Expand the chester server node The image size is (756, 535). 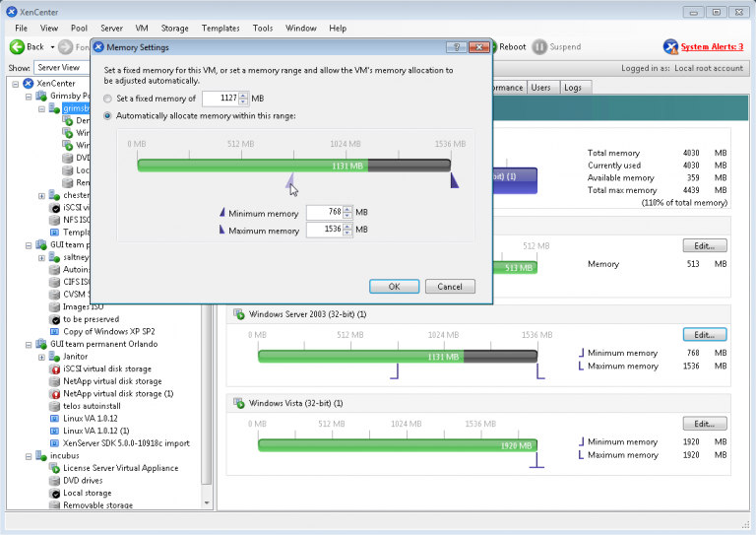point(41,195)
